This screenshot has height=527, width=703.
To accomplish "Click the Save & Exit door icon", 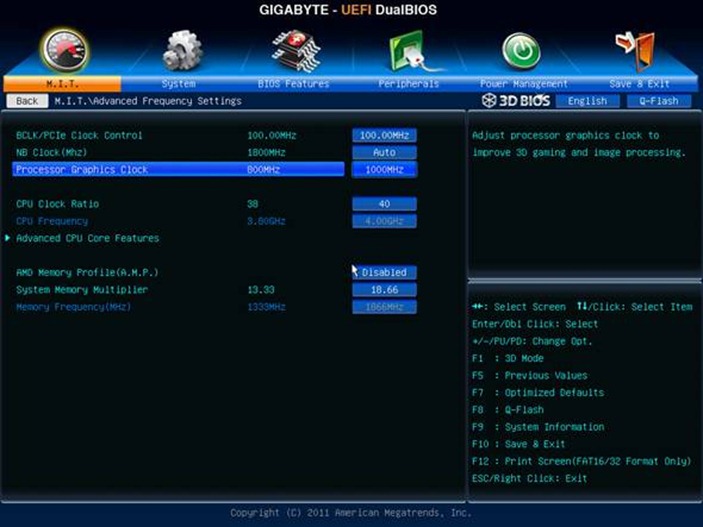I will [635, 51].
